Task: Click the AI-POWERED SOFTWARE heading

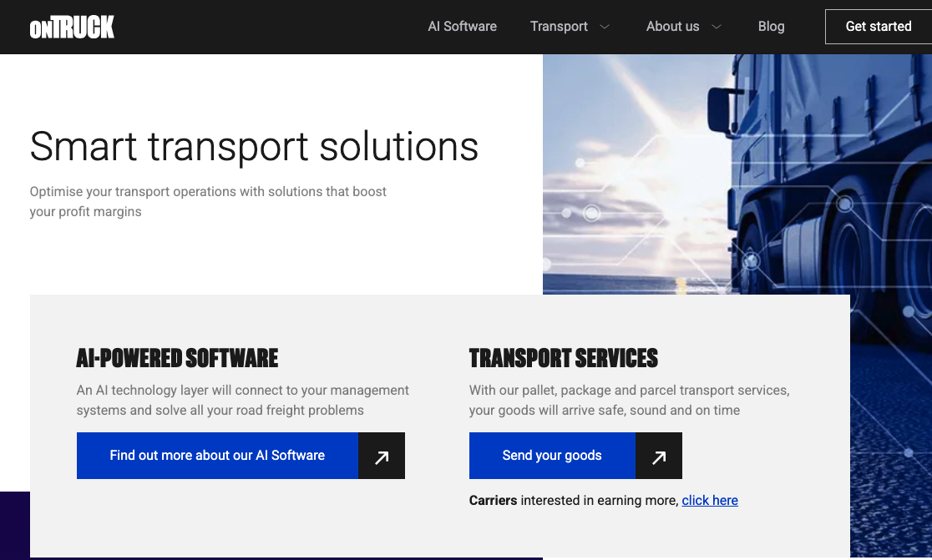Action: click(x=177, y=358)
